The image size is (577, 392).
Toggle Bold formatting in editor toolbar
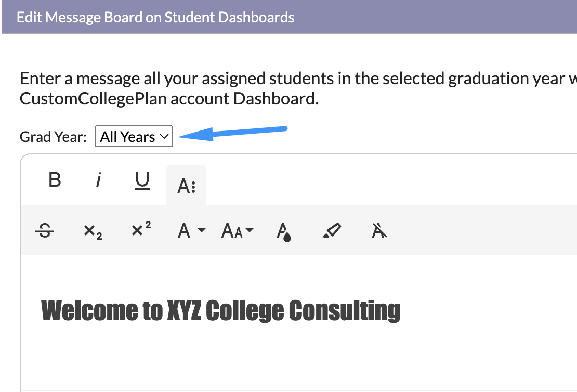tap(55, 180)
